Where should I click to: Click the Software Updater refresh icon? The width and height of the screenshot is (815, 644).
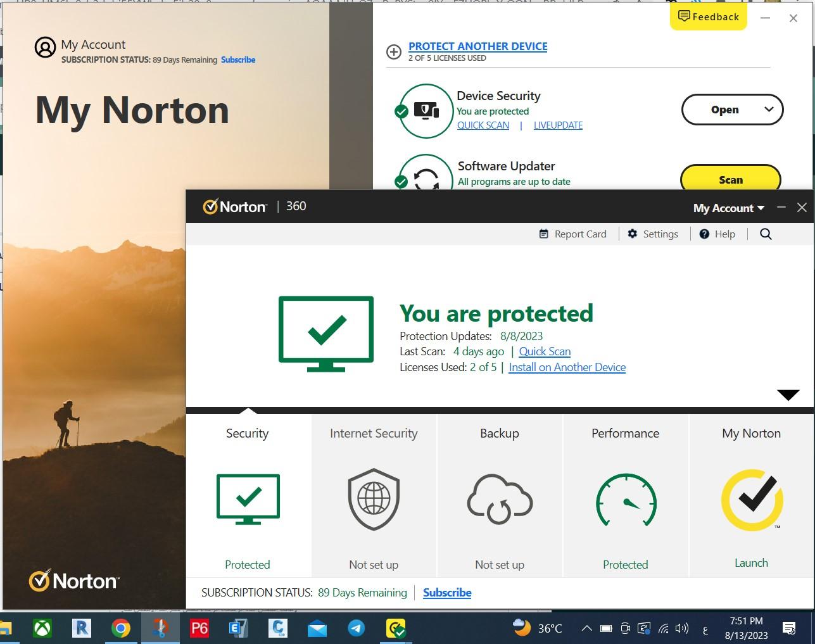click(x=426, y=179)
